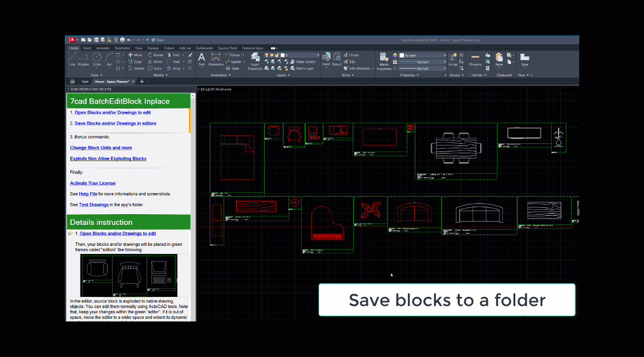Expand the Modify panel flyout
Viewport: 644px width, 357px height.
click(x=160, y=75)
